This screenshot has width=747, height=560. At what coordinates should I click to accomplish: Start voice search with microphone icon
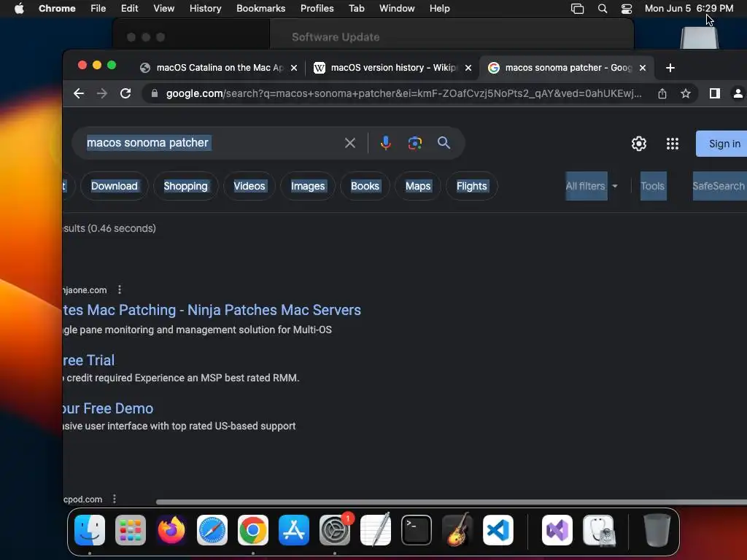click(386, 143)
